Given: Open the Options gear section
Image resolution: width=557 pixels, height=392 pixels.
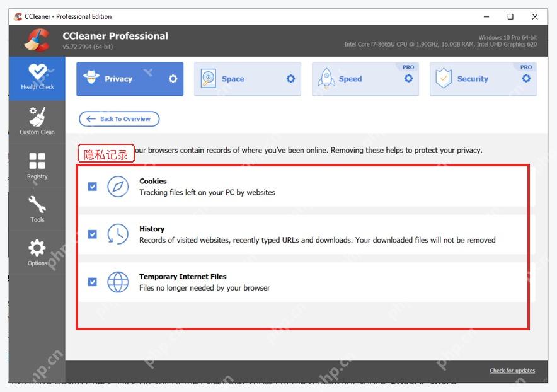Looking at the screenshot, I should (37, 253).
